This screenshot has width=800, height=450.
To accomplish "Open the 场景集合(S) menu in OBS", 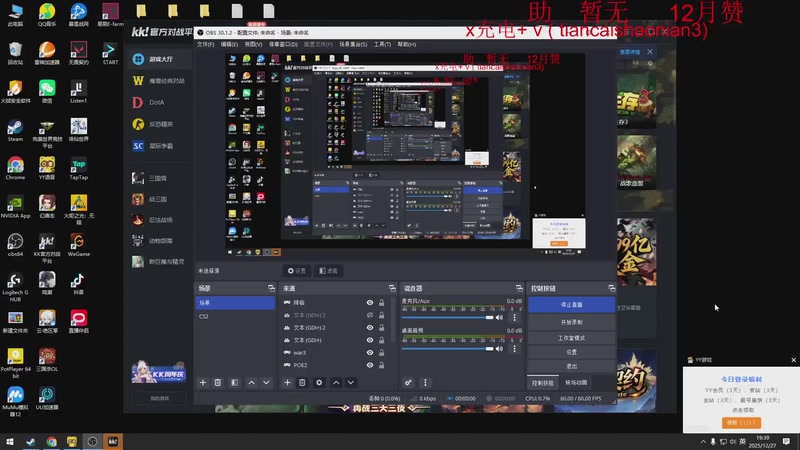I will 353,44.
